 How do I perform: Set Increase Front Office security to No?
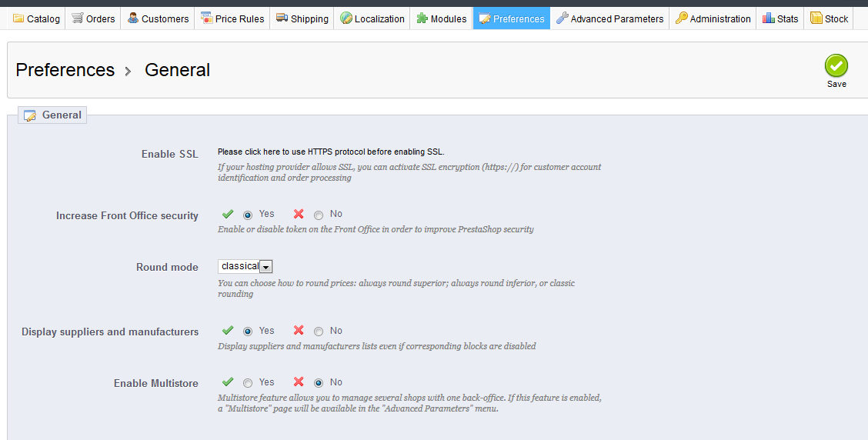click(x=319, y=215)
